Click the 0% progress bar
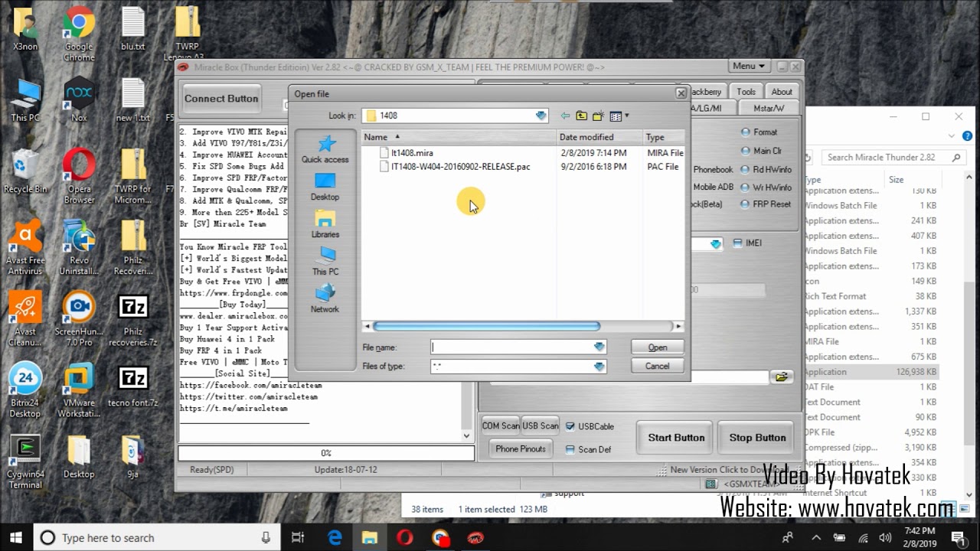 click(326, 453)
